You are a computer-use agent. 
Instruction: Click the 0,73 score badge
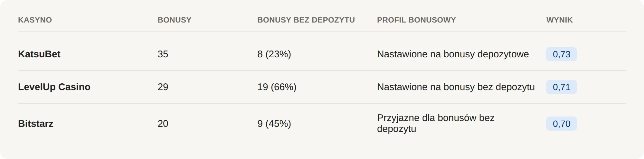[x=561, y=54]
